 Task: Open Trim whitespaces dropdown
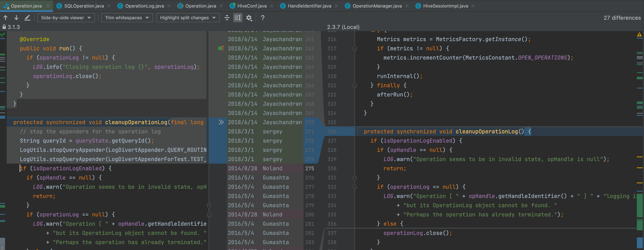tap(127, 18)
